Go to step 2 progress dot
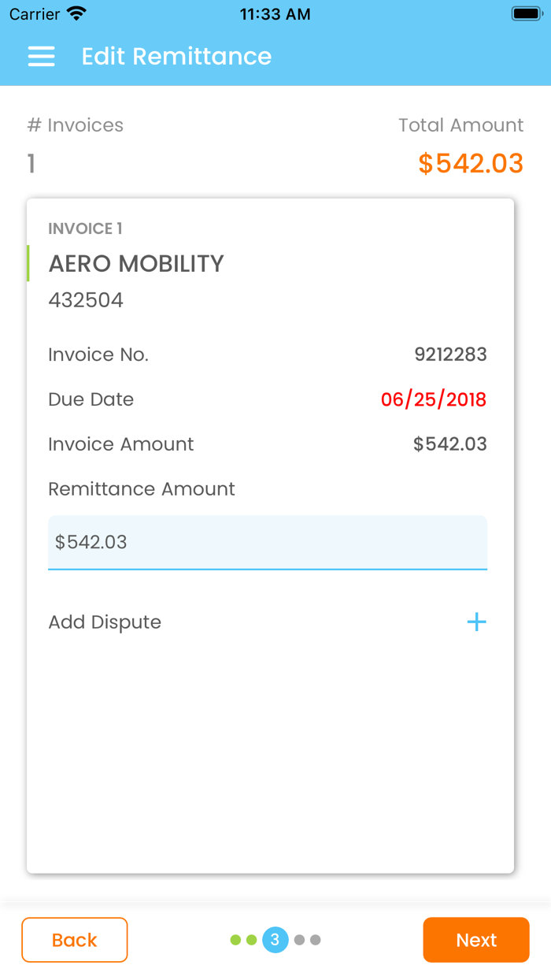 pos(252,940)
